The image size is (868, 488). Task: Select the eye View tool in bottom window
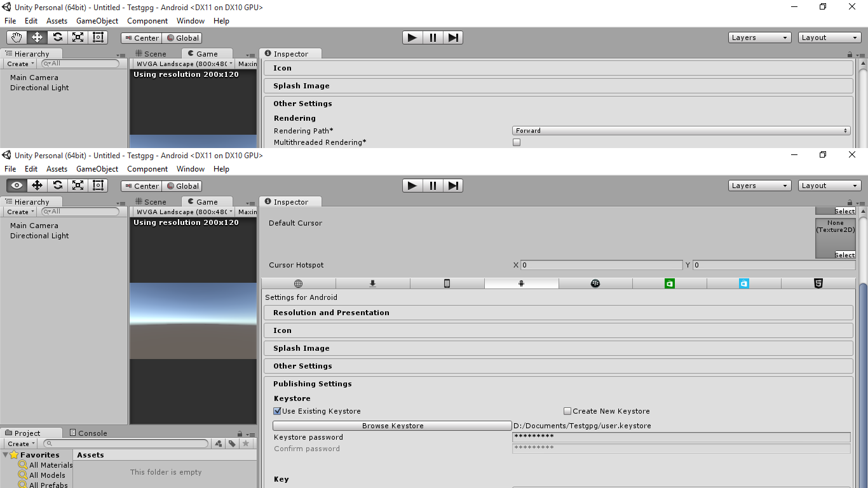tap(17, 186)
